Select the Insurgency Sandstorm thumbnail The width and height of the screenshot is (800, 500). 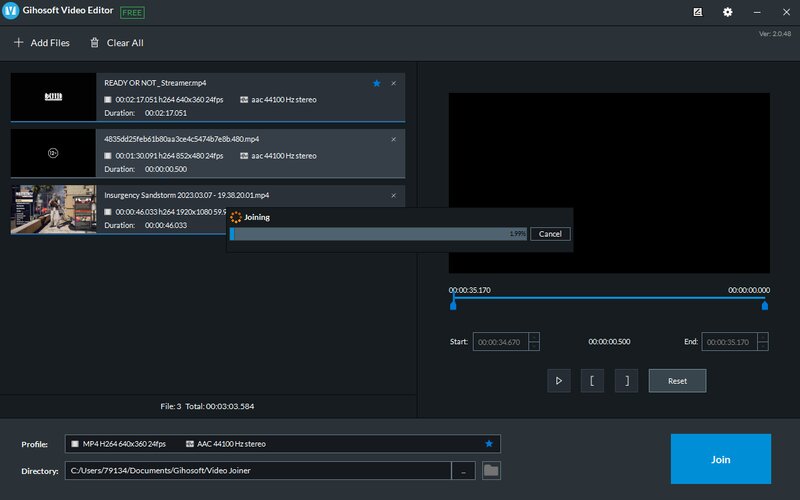53,209
